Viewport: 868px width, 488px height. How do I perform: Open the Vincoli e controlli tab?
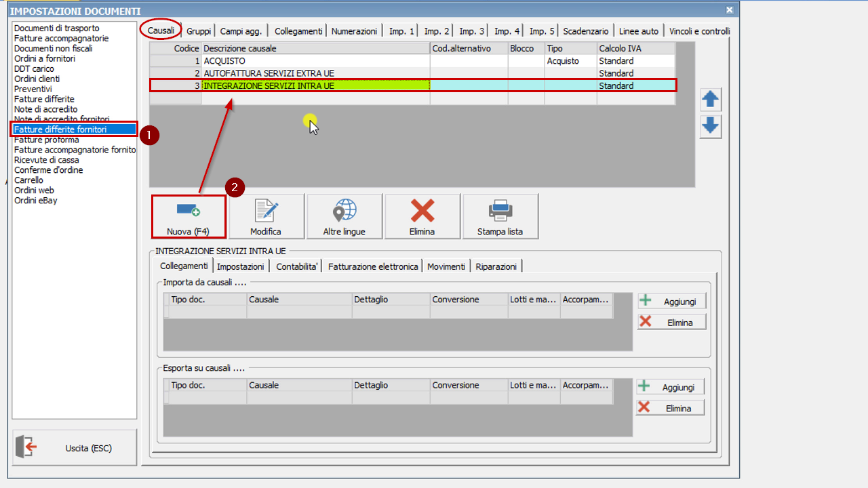tap(699, 31)
